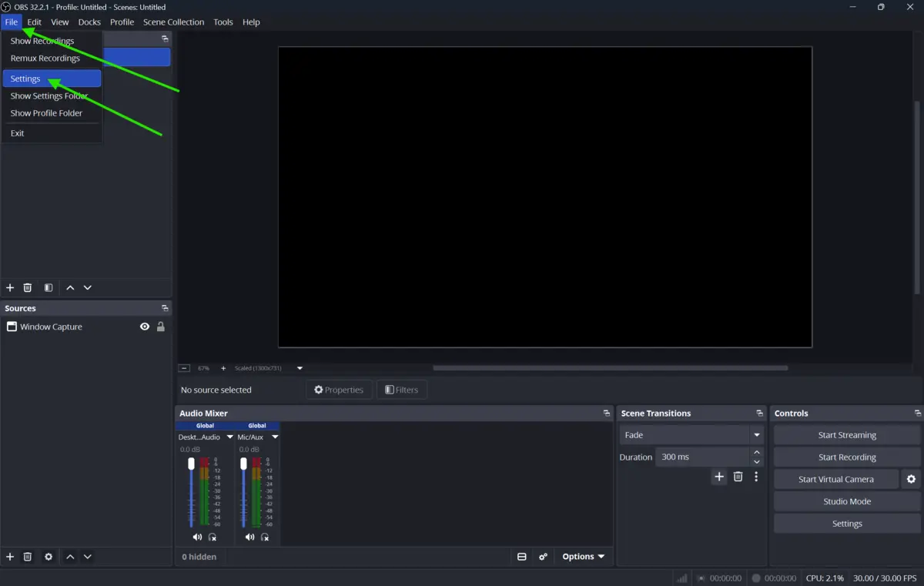Choose Settings from the File menu
The image size is (924, 586).
52,79
